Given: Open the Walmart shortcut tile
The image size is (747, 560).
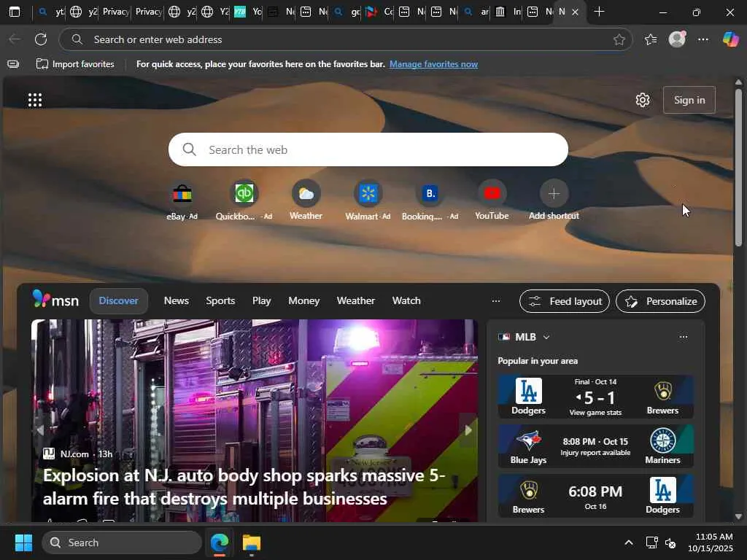Looking at the screenshot, I should coord(368,200).
